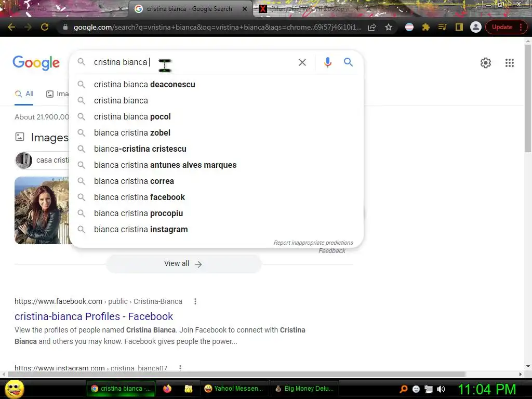Open Chrome three-dot menu next to Update
532x399 pixels.
521,27
